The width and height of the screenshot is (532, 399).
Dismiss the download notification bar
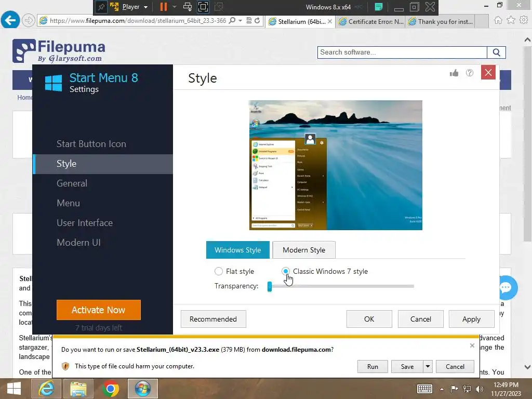[472, 345]
